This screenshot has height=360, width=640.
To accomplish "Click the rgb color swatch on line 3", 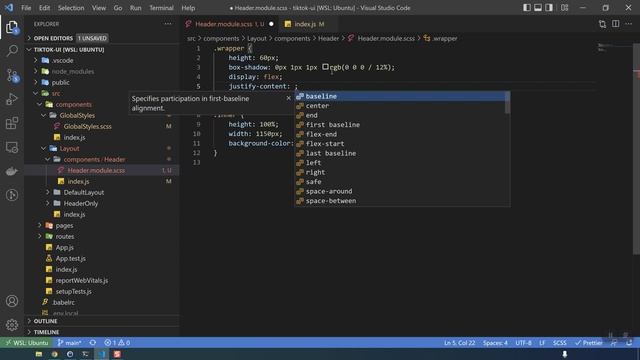I will [x=325, y=67].
